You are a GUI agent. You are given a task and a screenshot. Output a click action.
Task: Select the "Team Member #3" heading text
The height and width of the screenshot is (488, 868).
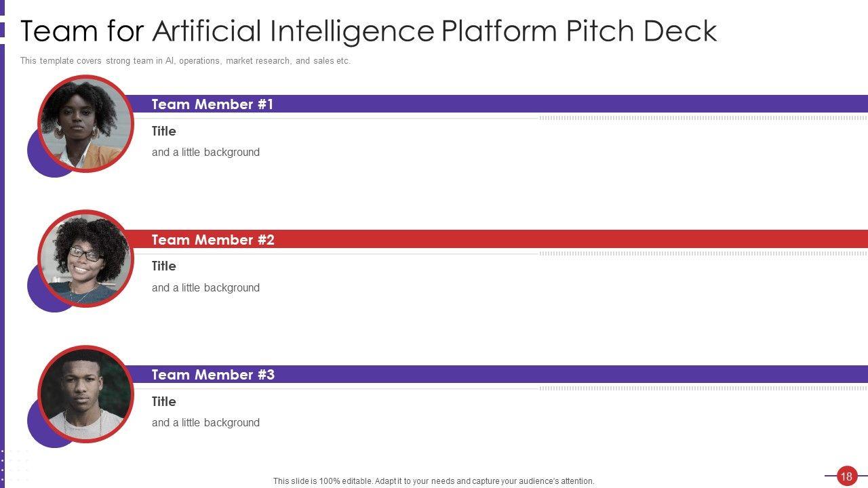pos(213,375)
